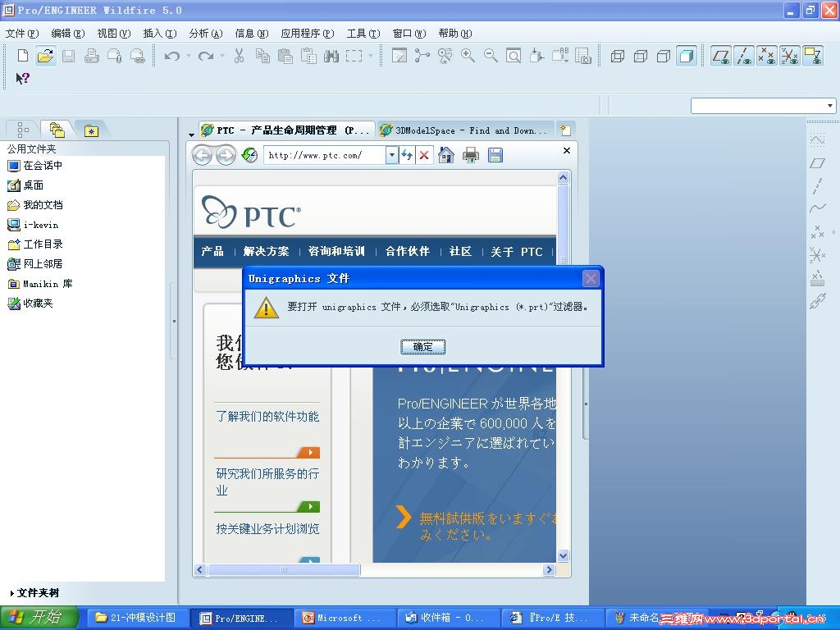Open the selection filter combo box

coord(764,106)
